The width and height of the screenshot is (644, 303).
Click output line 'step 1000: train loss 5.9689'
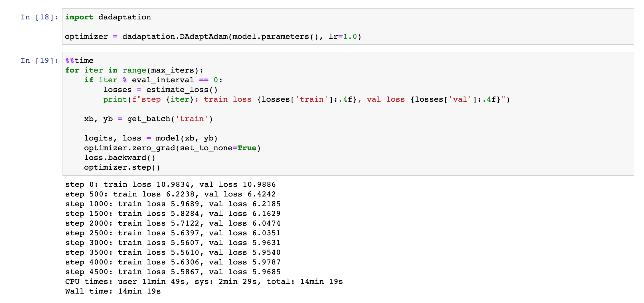point(173,204)
